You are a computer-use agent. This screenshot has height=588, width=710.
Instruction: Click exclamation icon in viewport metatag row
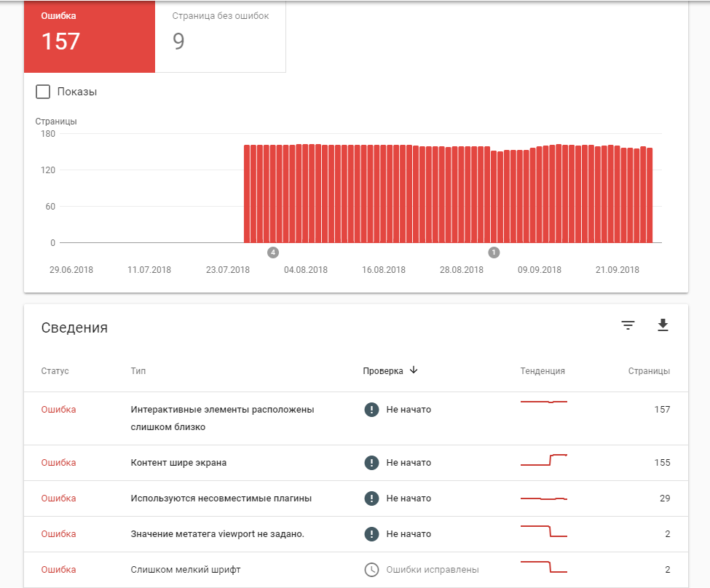point(371,534)
